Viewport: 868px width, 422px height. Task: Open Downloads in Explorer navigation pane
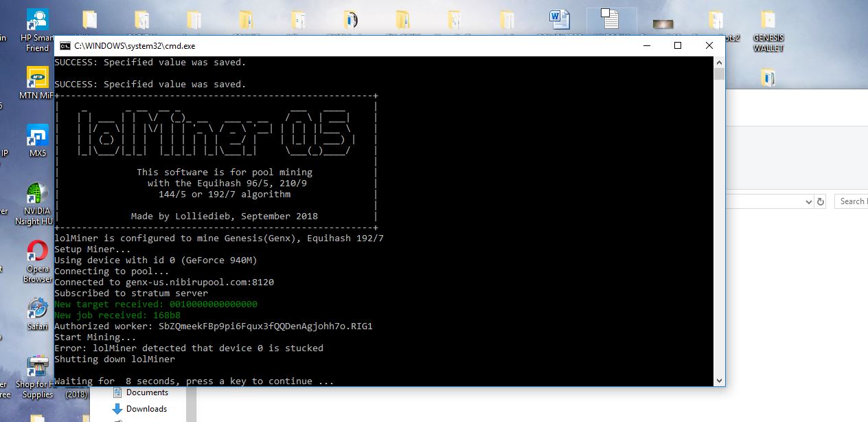(140, 409)
